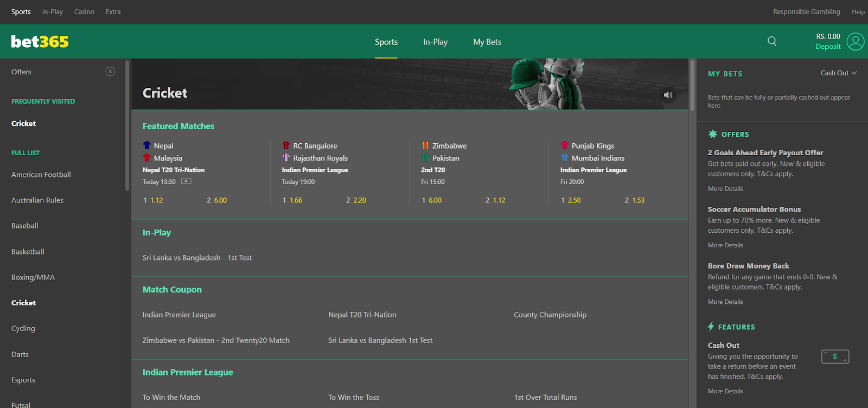
Task: View More Details for Bore Draw Money Back
Action: tap(725, 302)
